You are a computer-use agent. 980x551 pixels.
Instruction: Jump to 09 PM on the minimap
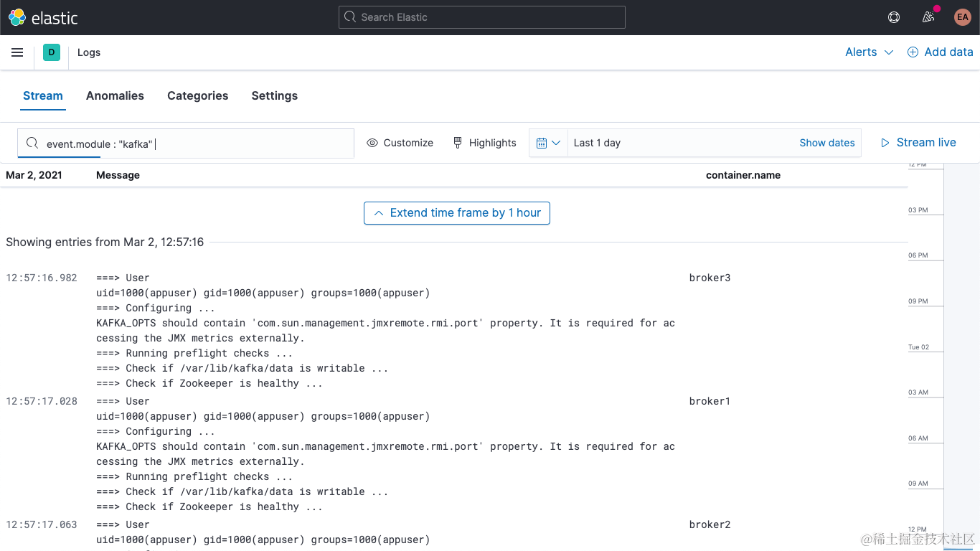click(918, 301)
